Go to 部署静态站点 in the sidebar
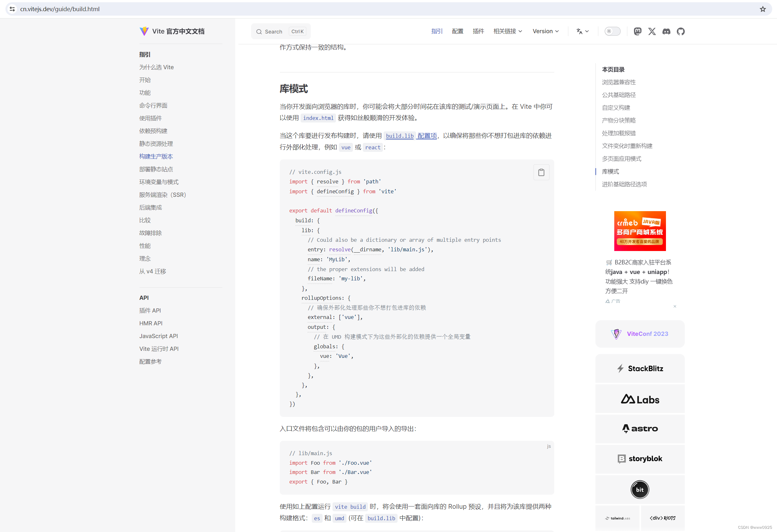Image resolution: width=777 pixels, height=532 pixels. 156,169
